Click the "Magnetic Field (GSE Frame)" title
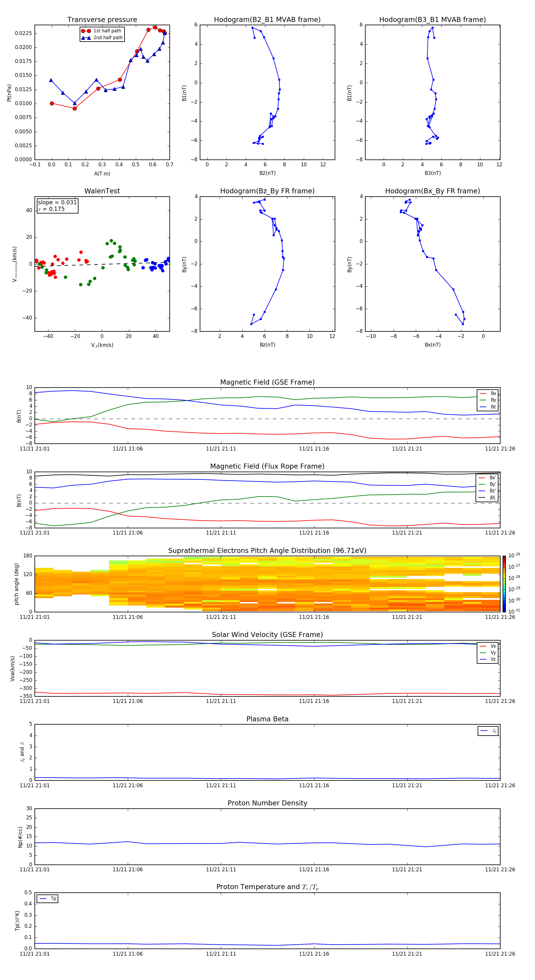Image resolution: width=535 pixels, height=980 pixels. click(267, 382)
